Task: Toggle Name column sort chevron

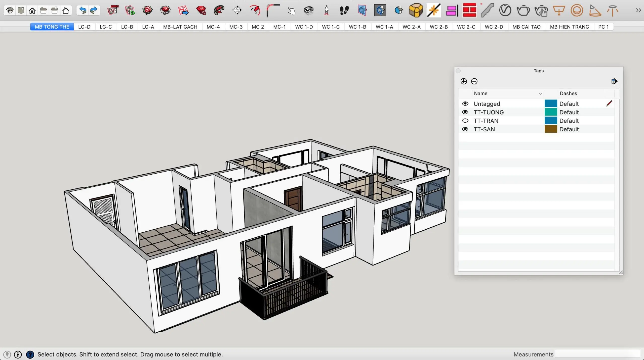Action: click(540, 94)
